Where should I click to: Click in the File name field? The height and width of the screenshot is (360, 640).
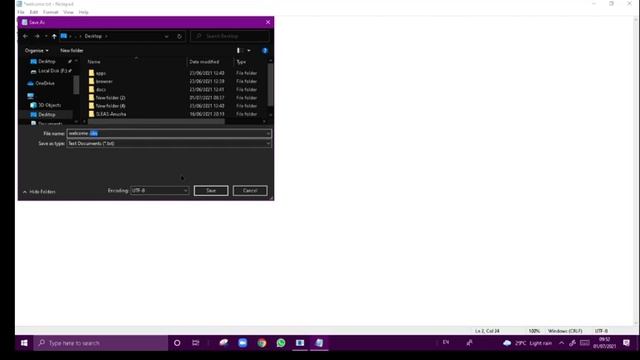166,133
